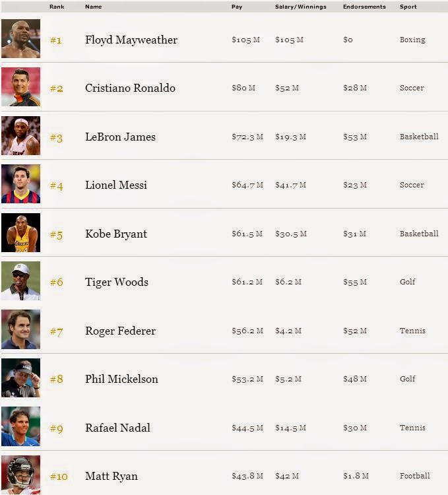
Task: Click the Football sport label for Matt Ryan
Action: click(x=414, y=476)
